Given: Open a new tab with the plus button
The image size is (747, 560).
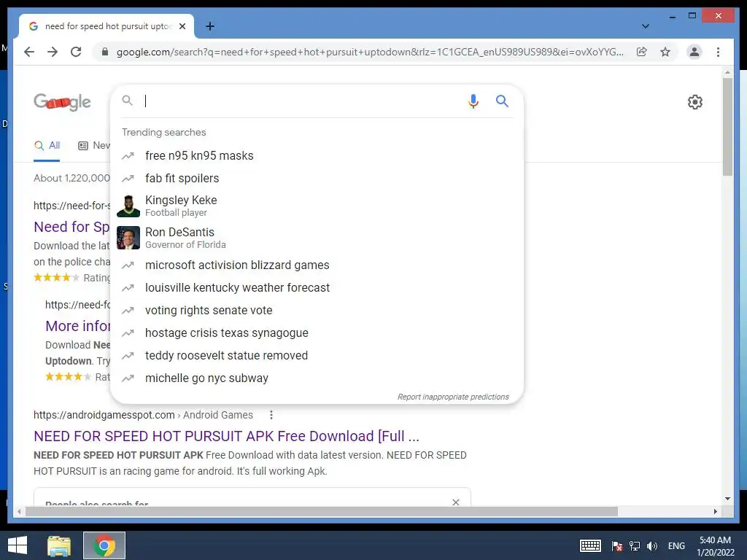Looking at the screenshot, I should pyautogui.click(x=210, y=26).
